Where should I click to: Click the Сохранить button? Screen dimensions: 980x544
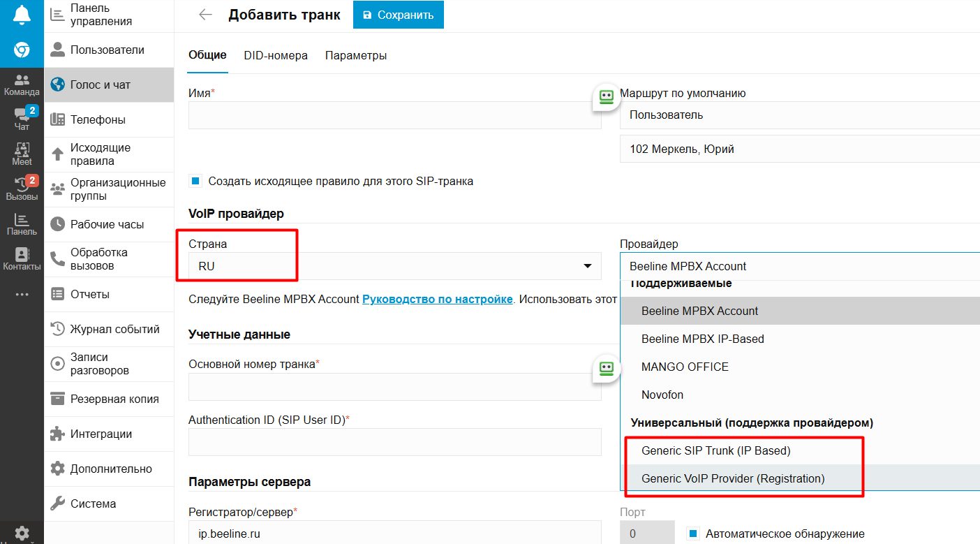click(399, 15)
